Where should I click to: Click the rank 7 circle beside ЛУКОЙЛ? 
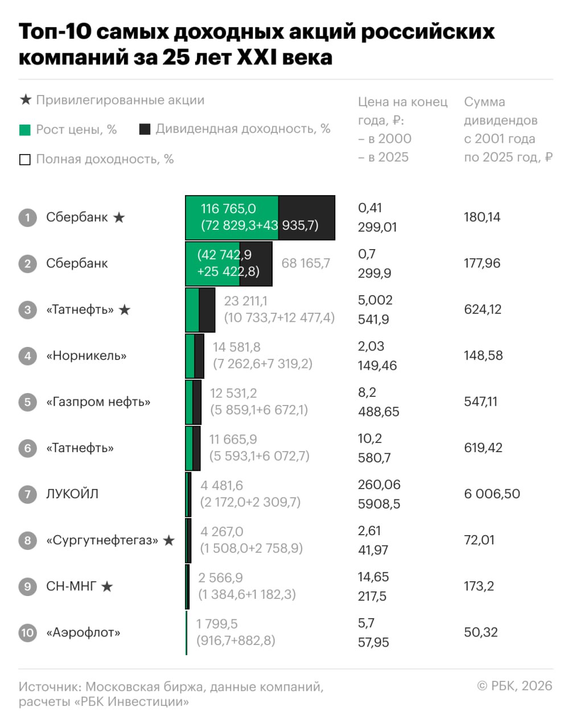27,494
